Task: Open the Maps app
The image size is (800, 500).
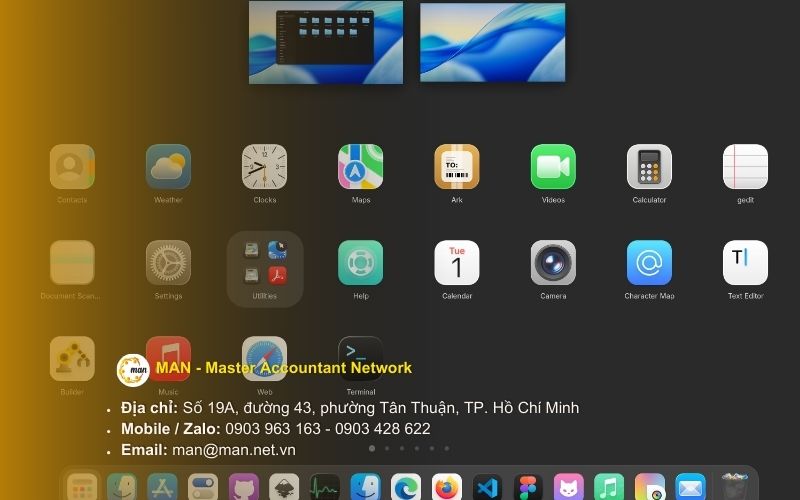Action: [360, 167]
